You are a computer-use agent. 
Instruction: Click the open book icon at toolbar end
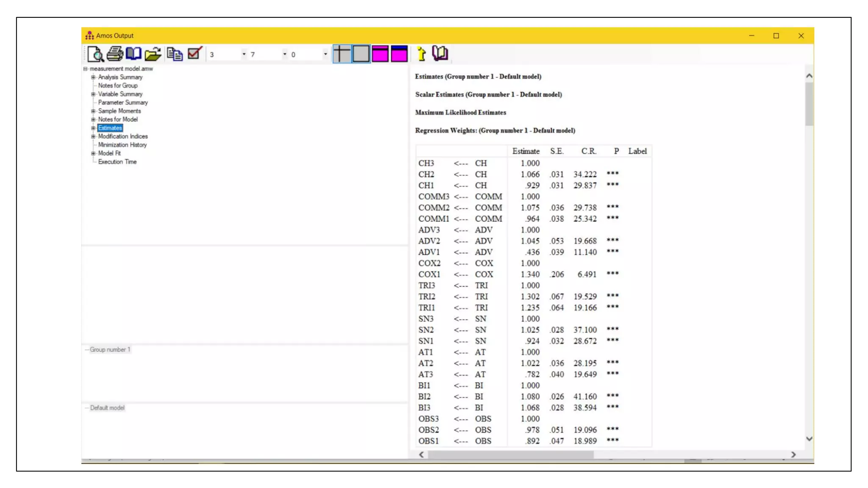click(x=440, y=54)
